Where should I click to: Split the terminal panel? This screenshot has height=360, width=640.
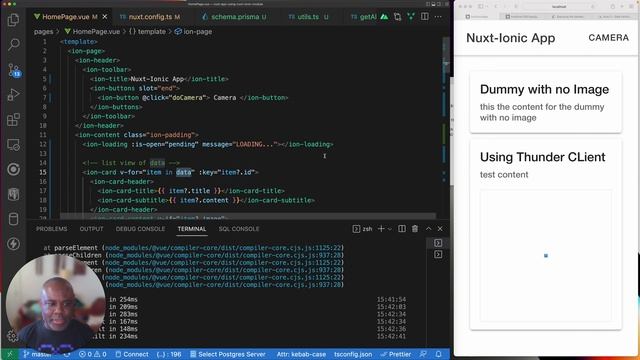[402, 229]
